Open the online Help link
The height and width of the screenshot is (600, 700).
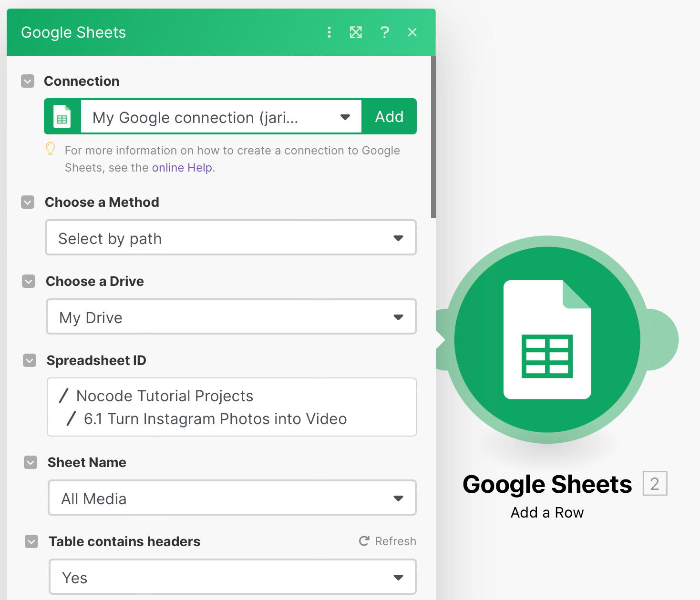182,167
